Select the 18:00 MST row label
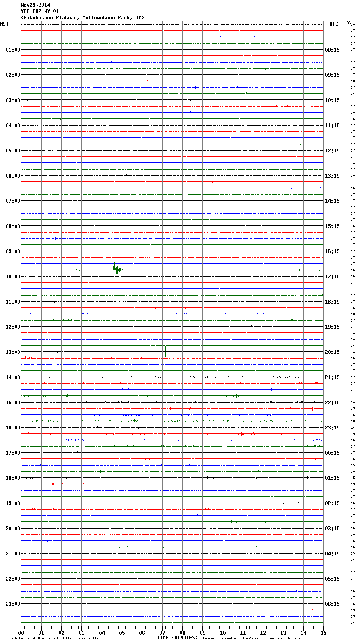Viewport: 357px width, 644px height. point(13,478)
